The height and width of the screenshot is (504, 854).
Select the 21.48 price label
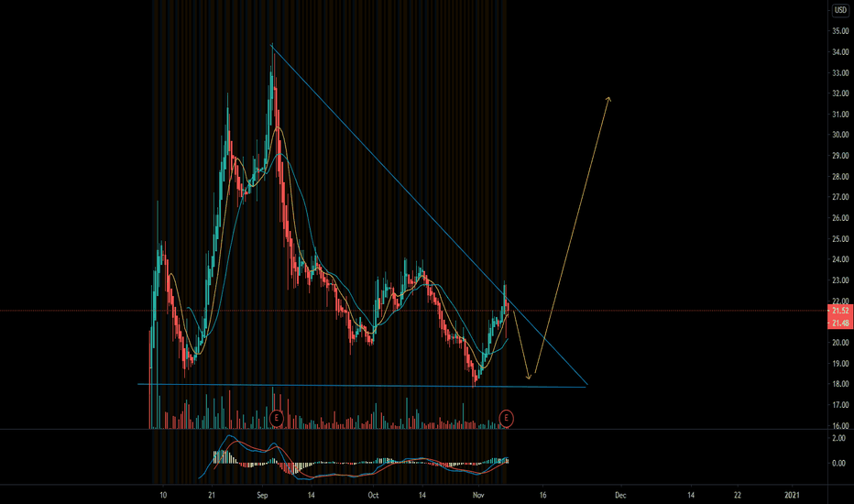coord(840,323)
